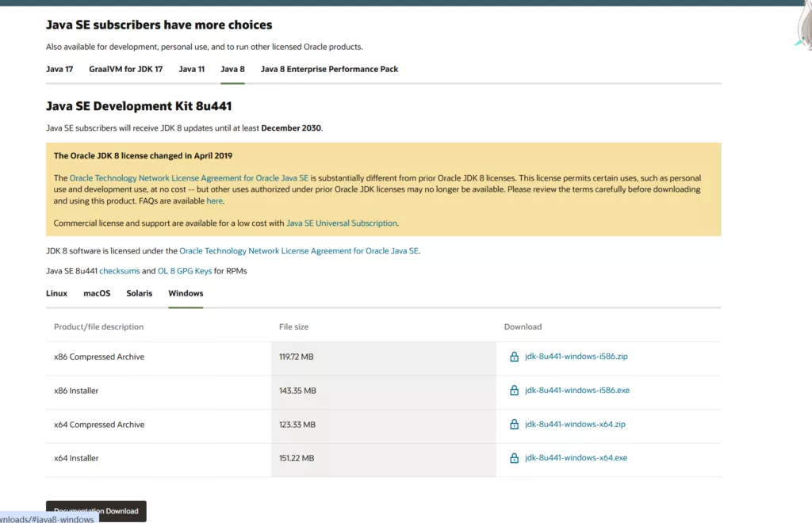
Task: Click lock icon beside jdk-8u441-windows-x64.zip
Action: pos(515,425)
